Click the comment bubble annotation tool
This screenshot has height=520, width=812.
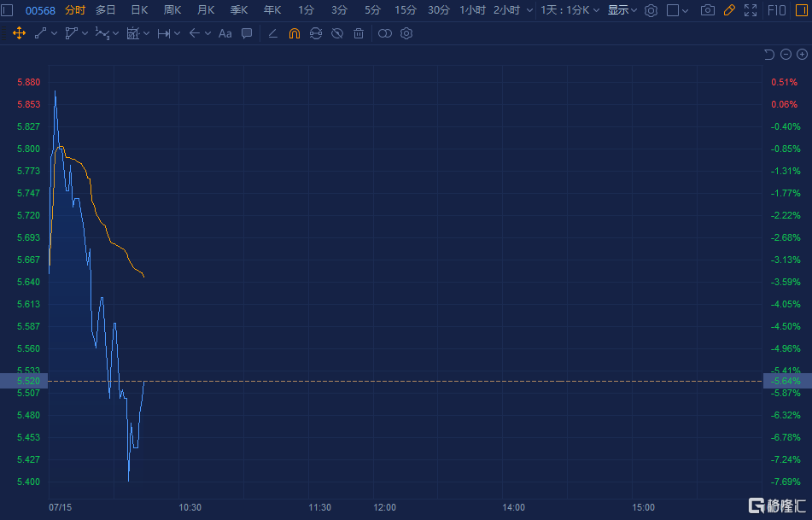click(247, 33)
